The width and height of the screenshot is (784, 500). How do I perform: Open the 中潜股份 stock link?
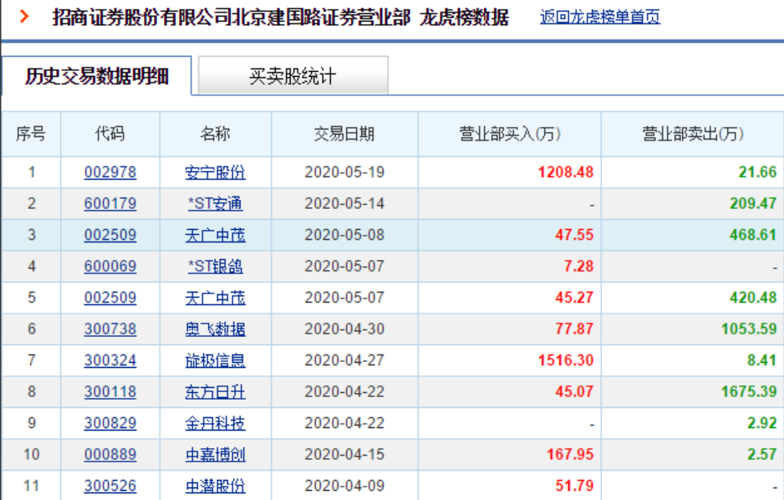coord(215,486)
